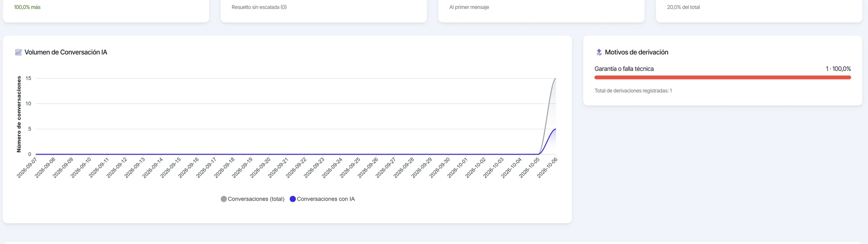Click the Al primer mensaje caption
This screenshot has width=868, height=244.
pos(469,7)
